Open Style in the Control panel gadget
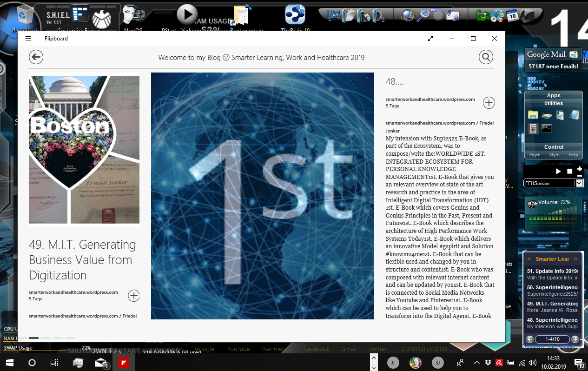Viewport: 588px width, 371px height. (554, 155)
